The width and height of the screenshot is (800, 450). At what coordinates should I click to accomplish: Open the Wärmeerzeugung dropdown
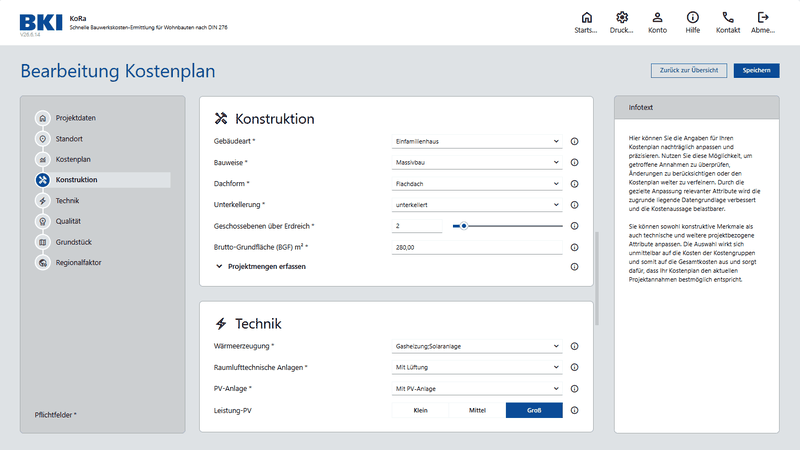pos(477,346)
